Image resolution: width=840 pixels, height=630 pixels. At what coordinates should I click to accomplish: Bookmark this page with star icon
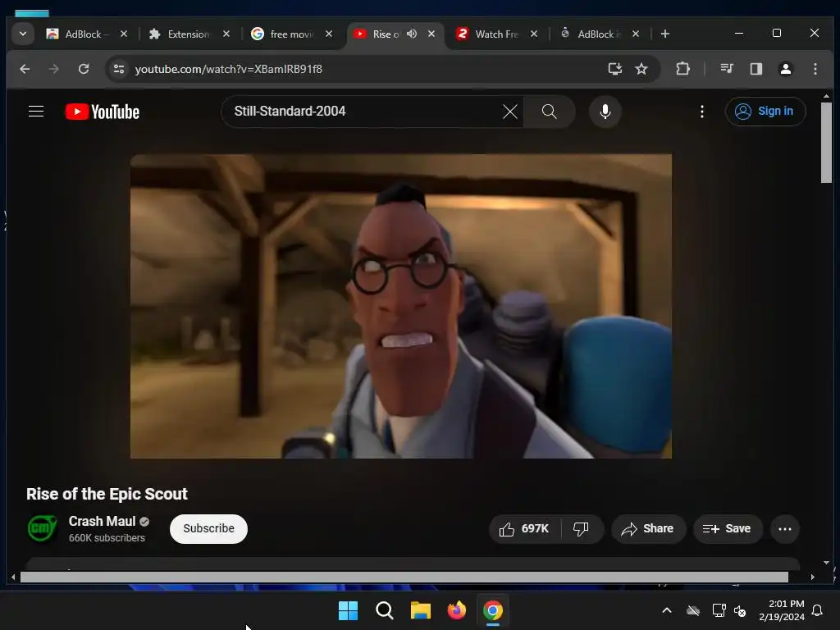[x=641, y=69]
